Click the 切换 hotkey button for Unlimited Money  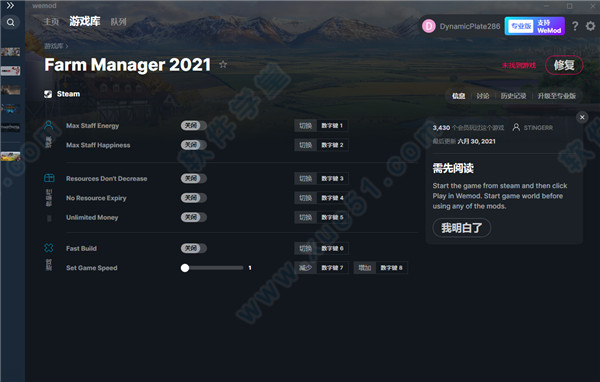point(305,217)
